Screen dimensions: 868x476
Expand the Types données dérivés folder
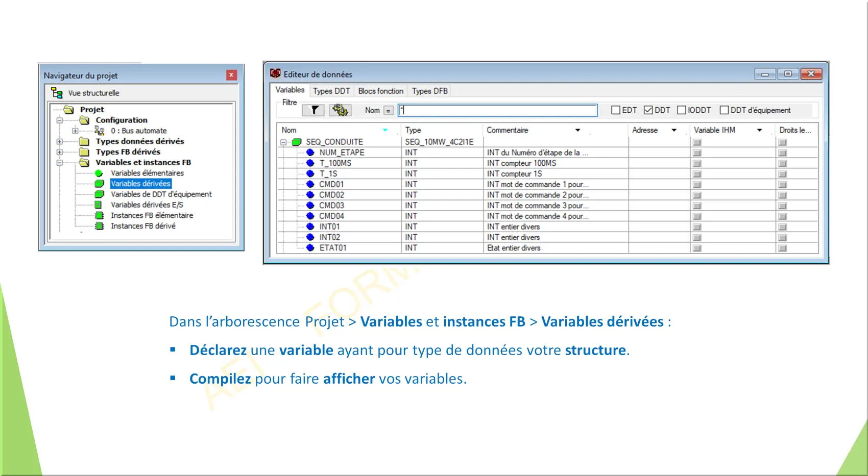60,142
